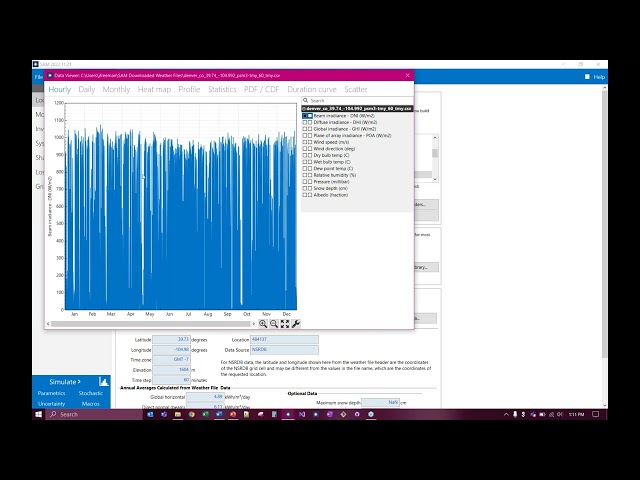Click the Time zone field
Viewport: 640px width, 480px height.
coord(171,360)
